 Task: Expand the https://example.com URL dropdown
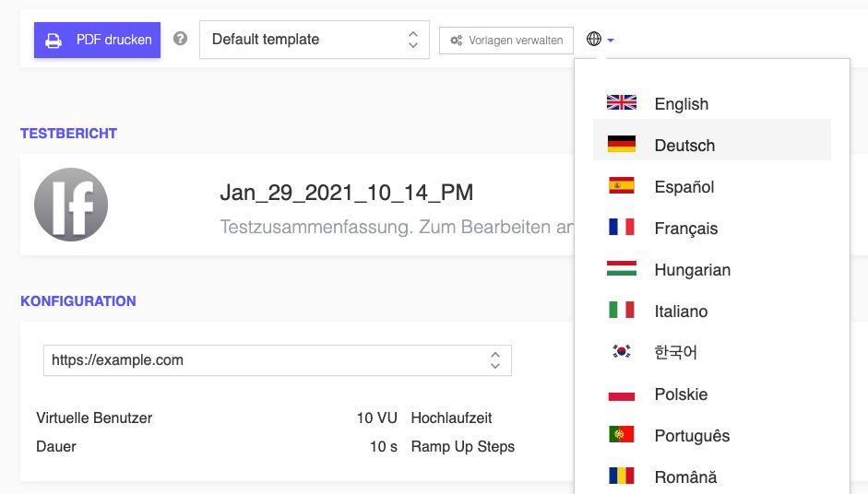click(x=277, y=360)
